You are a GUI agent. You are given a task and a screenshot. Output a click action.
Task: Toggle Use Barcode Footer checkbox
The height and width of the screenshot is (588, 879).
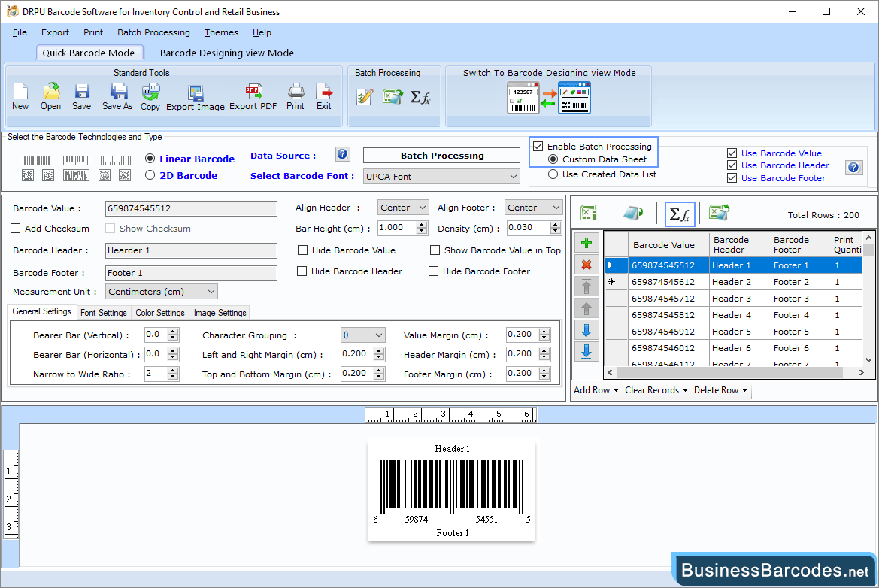pos(732,177)
